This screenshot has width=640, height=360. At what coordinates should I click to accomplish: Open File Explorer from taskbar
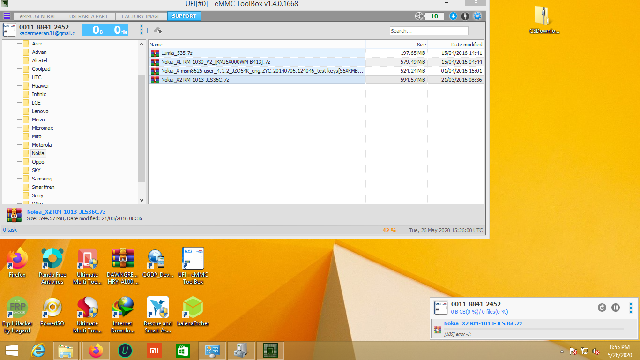click(65, 351)
